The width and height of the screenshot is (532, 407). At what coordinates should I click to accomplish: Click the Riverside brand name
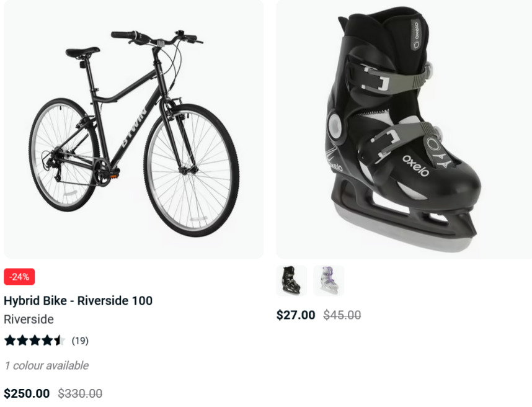tap(29, 320)
